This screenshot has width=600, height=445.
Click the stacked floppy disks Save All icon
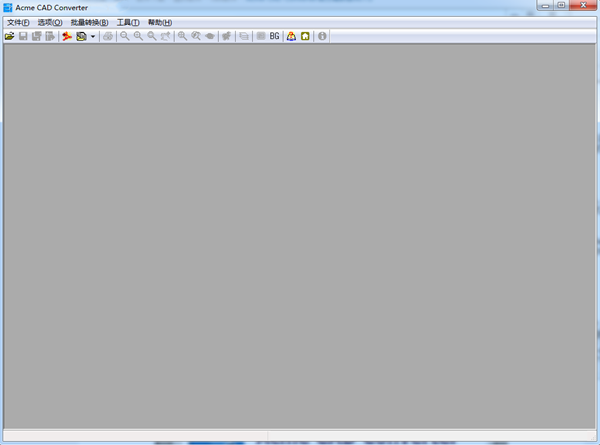pyautogui.click(x=37, y=36)
